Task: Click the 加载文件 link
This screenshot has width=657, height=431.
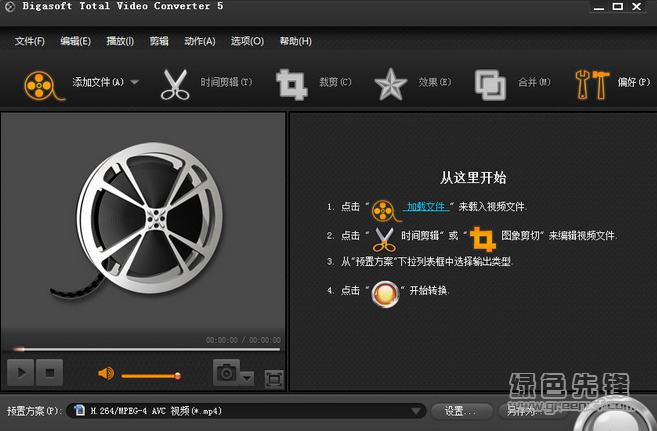Action: tap(426, 207)
